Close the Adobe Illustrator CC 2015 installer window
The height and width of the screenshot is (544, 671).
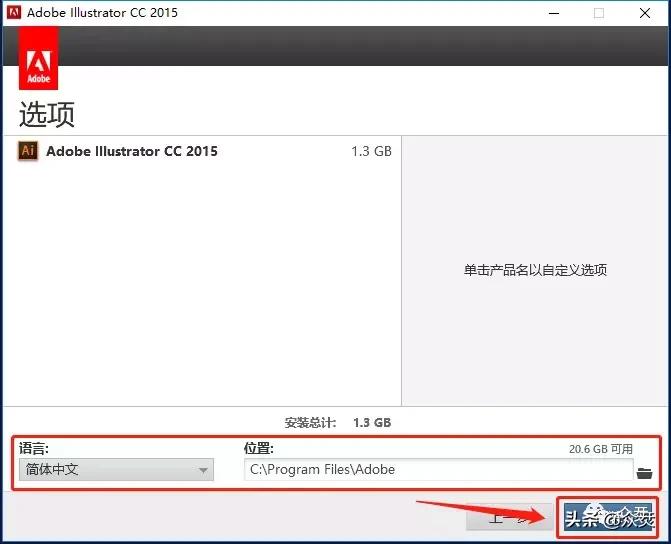click(x=645, y=13)
